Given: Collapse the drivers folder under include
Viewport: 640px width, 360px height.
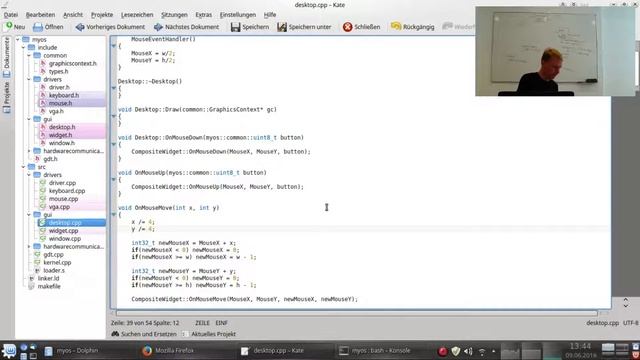Looking at the screenshot, I should 29,79.
